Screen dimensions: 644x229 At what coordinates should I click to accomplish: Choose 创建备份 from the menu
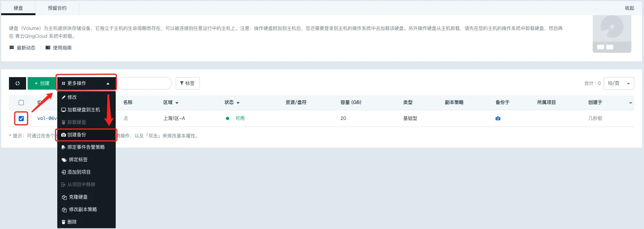pyautogui.click(x=86, y=135)
